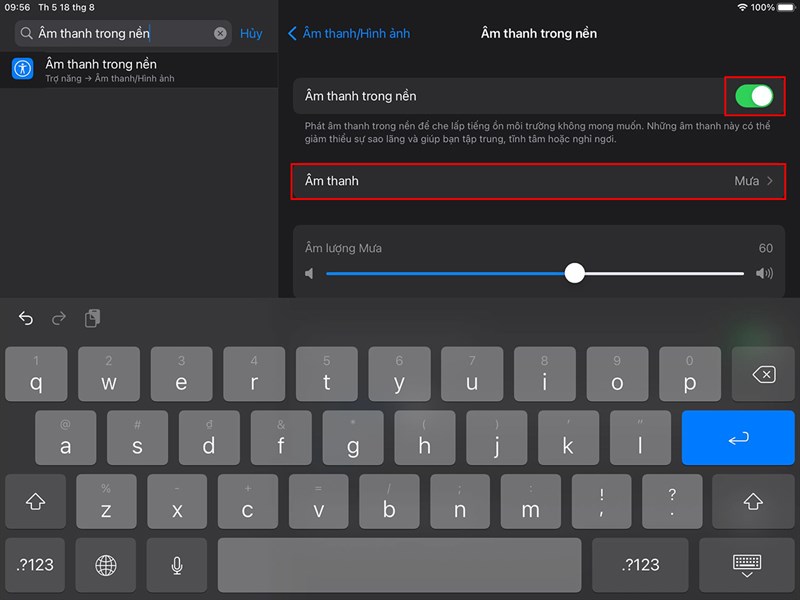Tap the dismiss keyboard icon
This screenshot has width=800, height=600.
pos(747,565)
